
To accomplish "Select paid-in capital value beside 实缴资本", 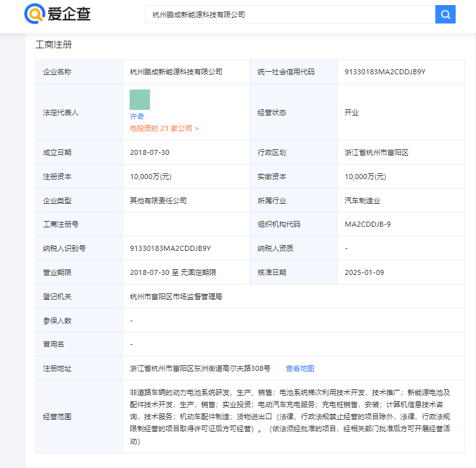I will point(365,177).
